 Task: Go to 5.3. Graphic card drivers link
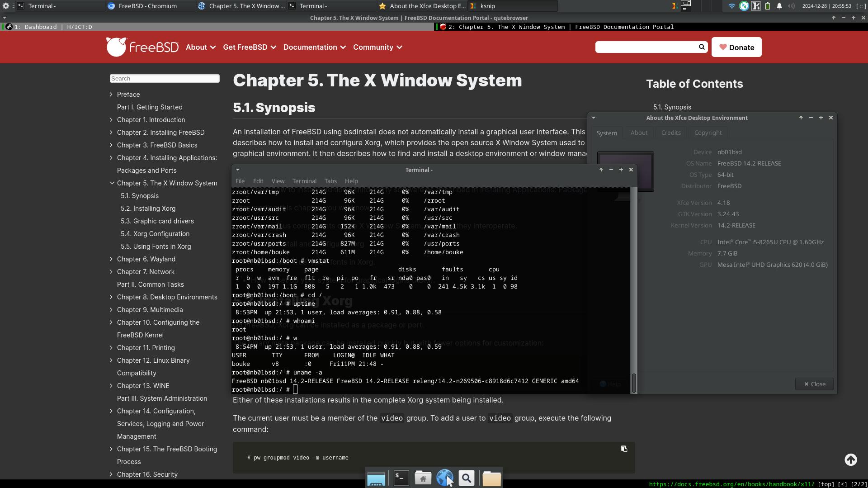click(x=157, y=221)
